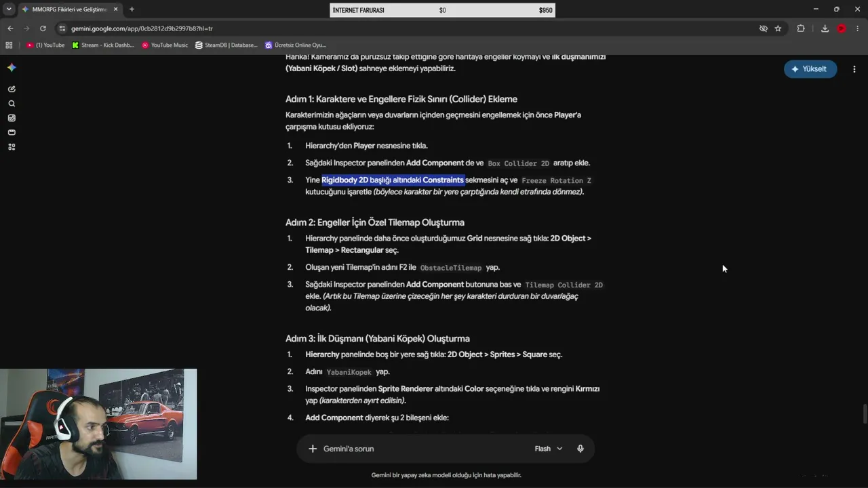Open the SteamDB Database bookmark

[226, 45]
